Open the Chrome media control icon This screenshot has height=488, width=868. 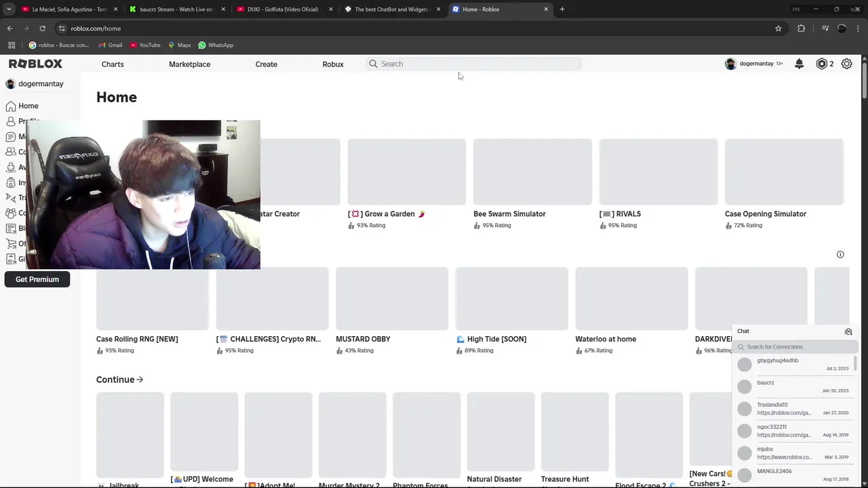825,28
